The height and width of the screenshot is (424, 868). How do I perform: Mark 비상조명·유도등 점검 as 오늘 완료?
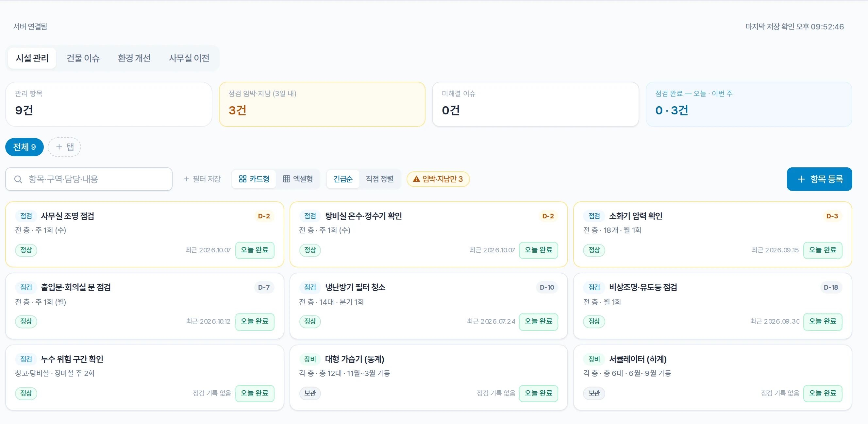[823, 322]
